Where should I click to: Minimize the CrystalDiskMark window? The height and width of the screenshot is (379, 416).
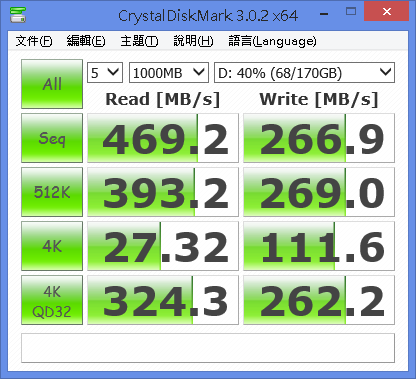[x=324, y=14]
